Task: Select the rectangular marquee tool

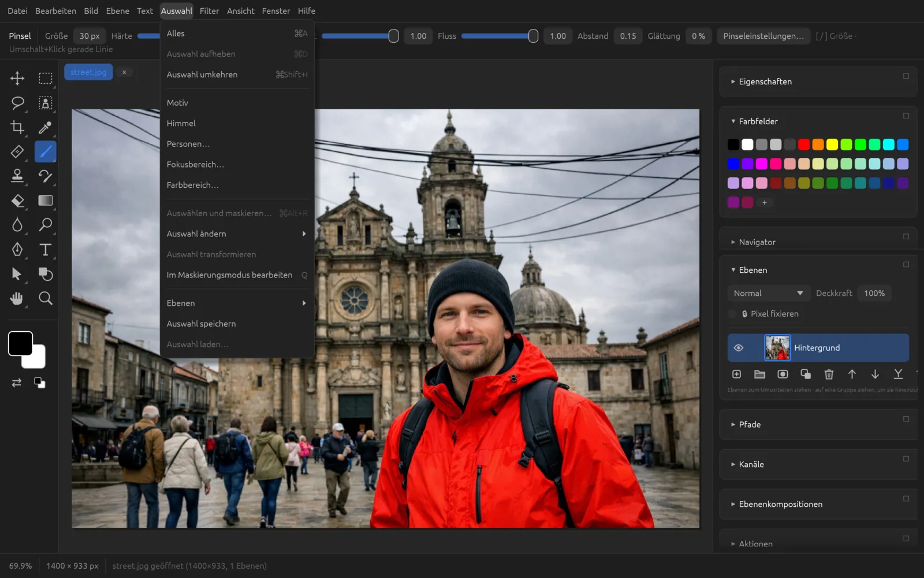Action: pyautogui.click(x=45, y=78)
